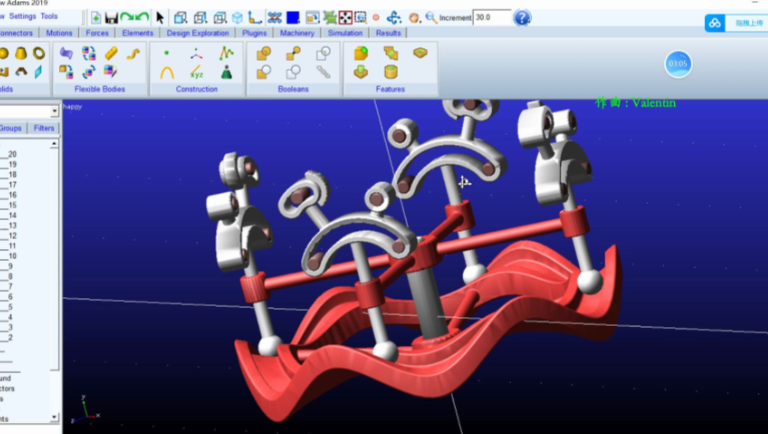Screen dimensions: 768x434
Task: Click the link/wrench icon in Booleans group
Action: (323, 72)
